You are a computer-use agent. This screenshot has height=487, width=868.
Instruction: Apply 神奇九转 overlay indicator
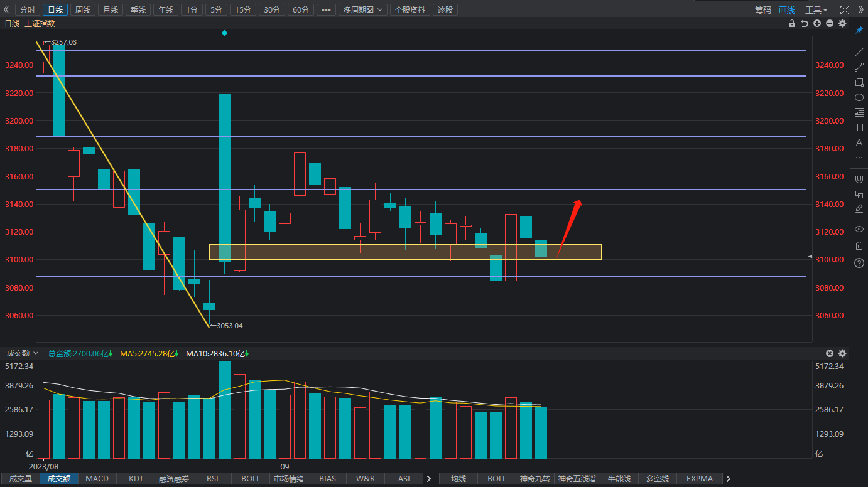535,479
